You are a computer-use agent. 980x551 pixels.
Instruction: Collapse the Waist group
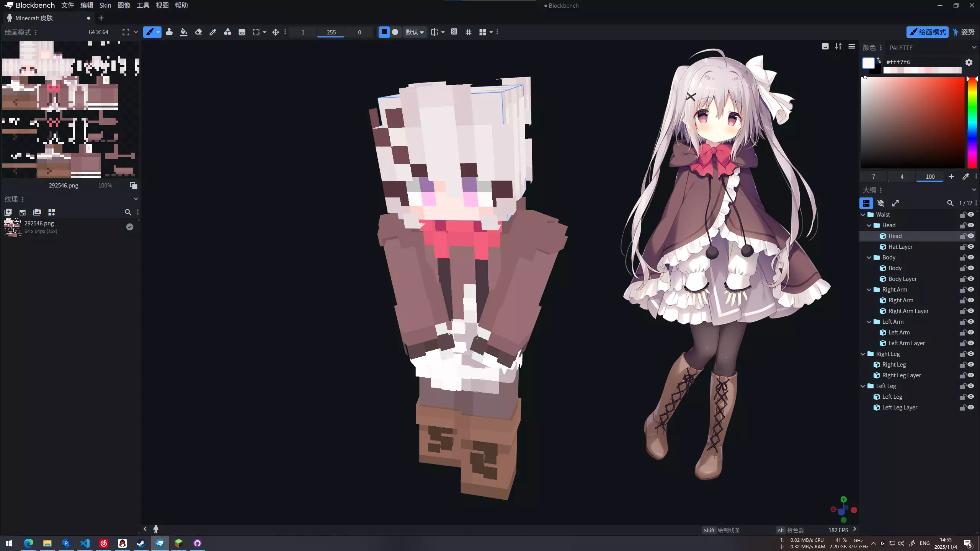point(863,215)
